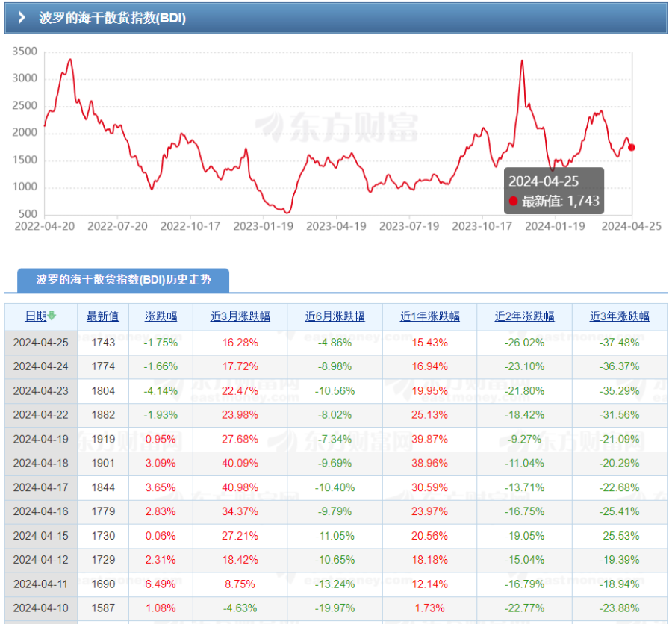Sort by 近2年涨跌幅 column header
Image resolution: width=672 pixels, height=624 pixels.
click(524, 316)
